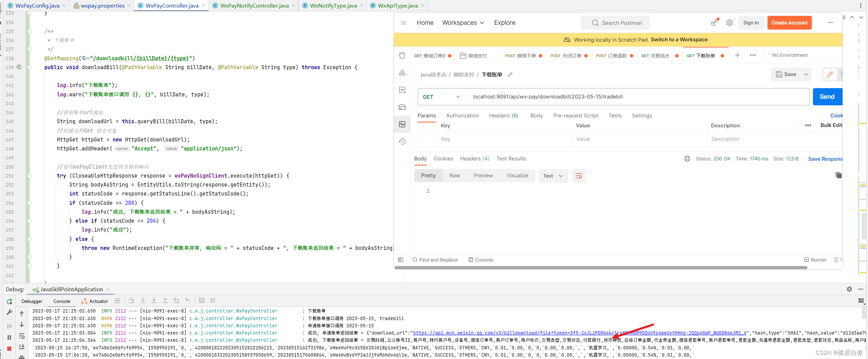Click Step Into in debugger toolbar
Viewport: 868px width, 359px height.
pos(143,301)
